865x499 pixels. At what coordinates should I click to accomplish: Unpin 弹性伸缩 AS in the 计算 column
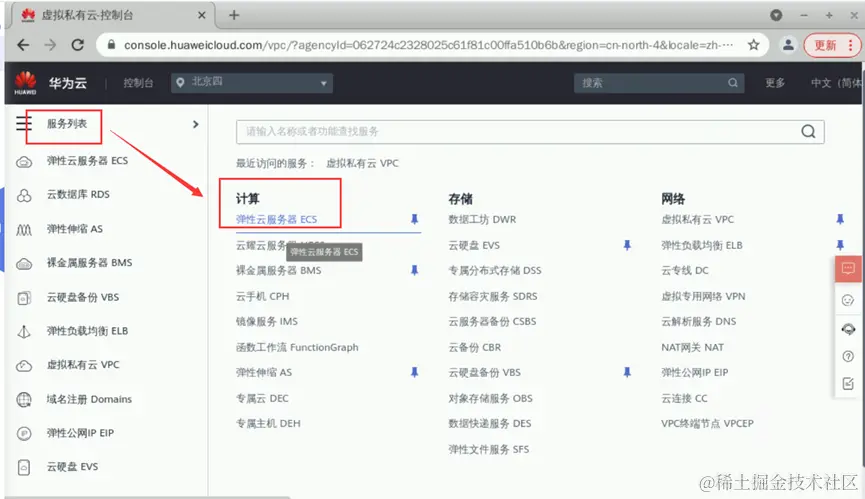pyautogui.click(x=414, y=372)
